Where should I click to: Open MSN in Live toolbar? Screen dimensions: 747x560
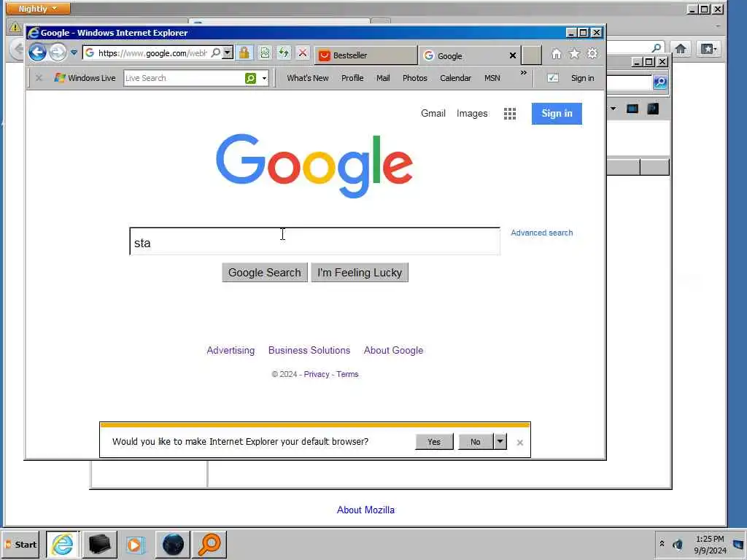pyautogui.click(x=492, y=78)
